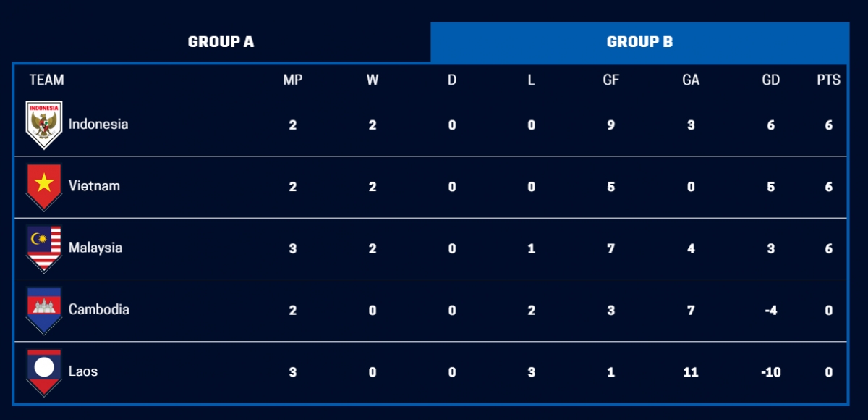Click the Cambodia team name
This screenshot has height=420, width=868.
[99, 310]
